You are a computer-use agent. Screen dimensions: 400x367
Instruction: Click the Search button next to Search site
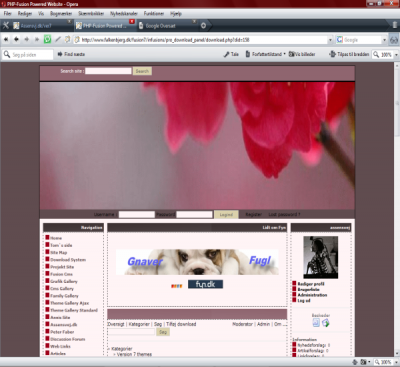(142, 71)
